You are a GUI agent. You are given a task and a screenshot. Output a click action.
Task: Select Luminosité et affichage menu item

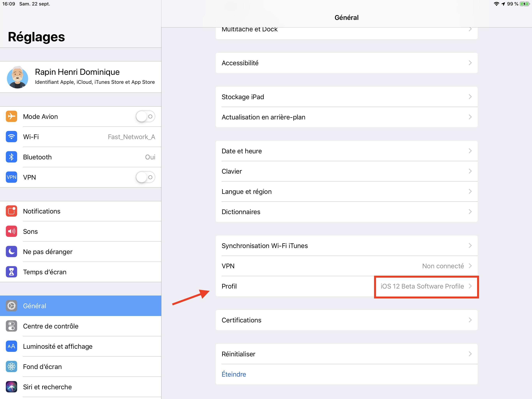(58, 346)
